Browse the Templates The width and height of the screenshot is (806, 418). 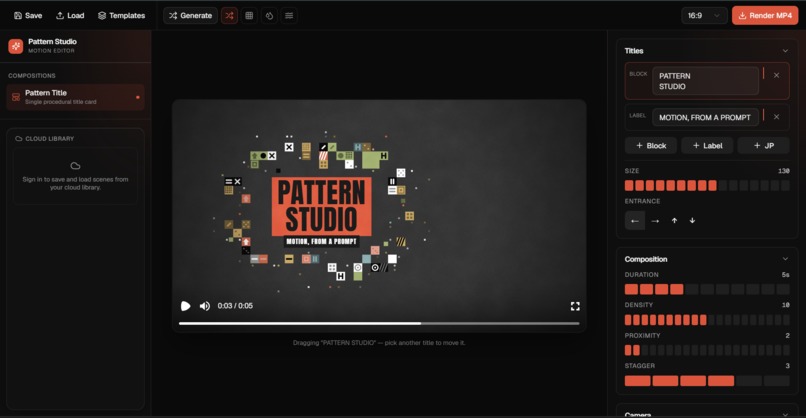click(121, 15)
